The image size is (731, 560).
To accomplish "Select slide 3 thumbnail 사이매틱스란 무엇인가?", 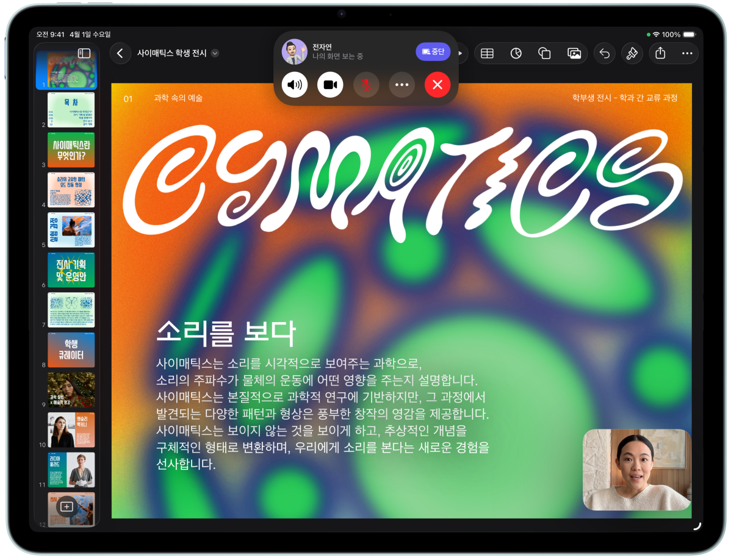I will pyautogui.click(x=71, y=150).
